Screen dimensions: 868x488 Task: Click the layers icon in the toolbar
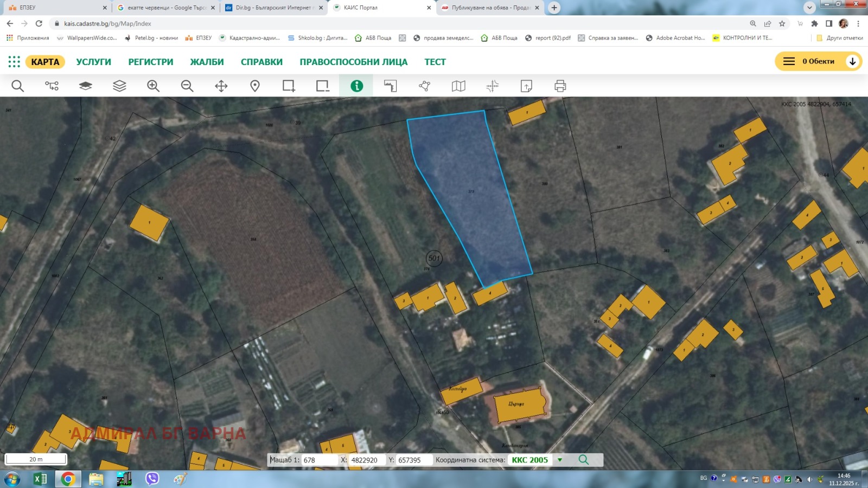(119, 85)
